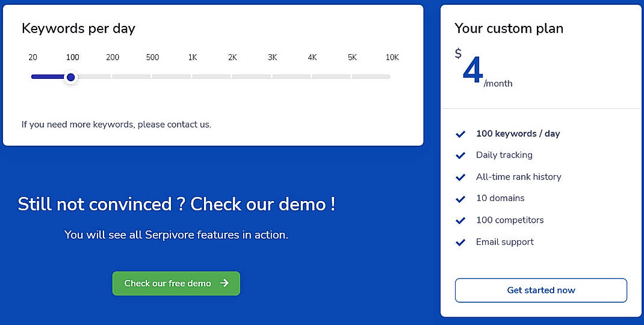Click checkmark icon beside Email support
644x325 pixels.
[460, 243]
